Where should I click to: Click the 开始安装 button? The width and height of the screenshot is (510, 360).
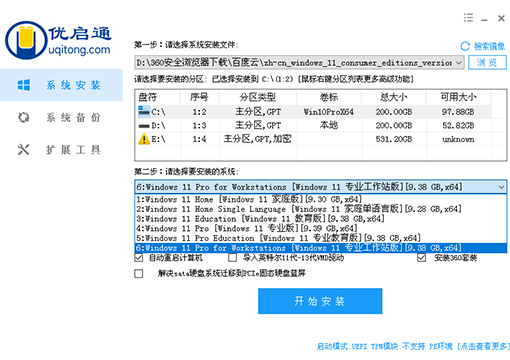(320, 301)
